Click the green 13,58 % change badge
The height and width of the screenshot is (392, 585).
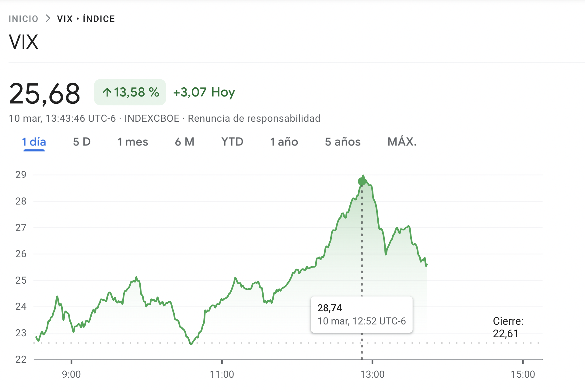(130, 92)
